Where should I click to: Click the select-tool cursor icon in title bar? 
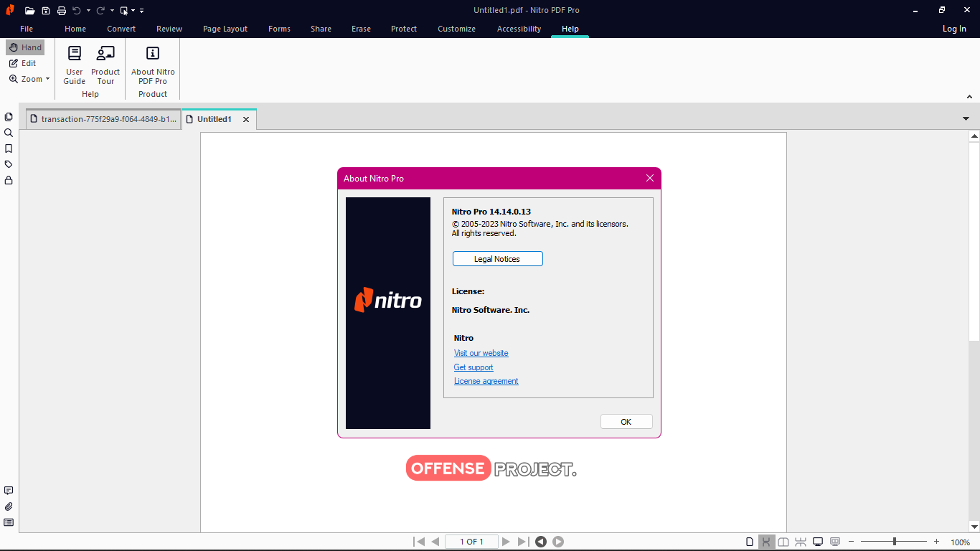click(124, 11)
